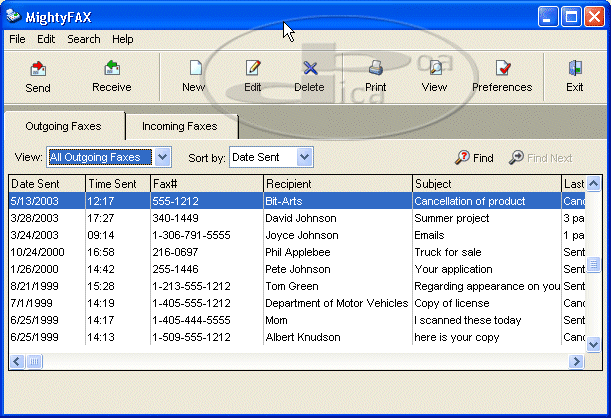Select the David Johnson fax row

(300, 218)
